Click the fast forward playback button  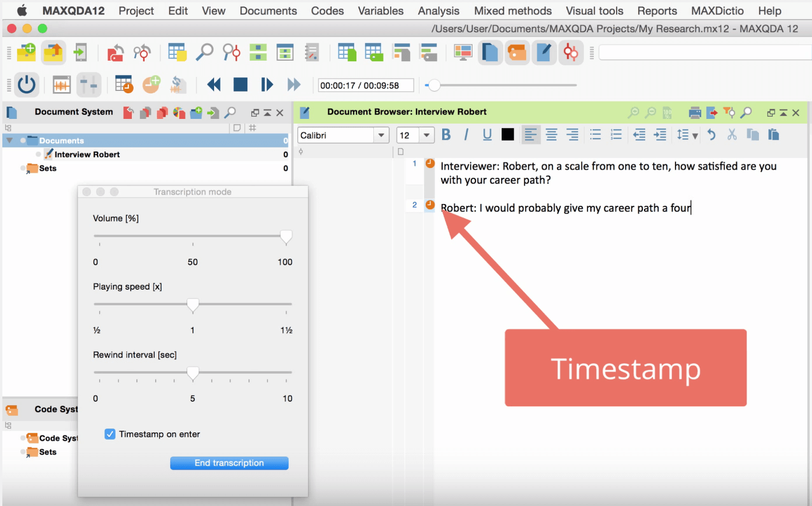point(294,85)
